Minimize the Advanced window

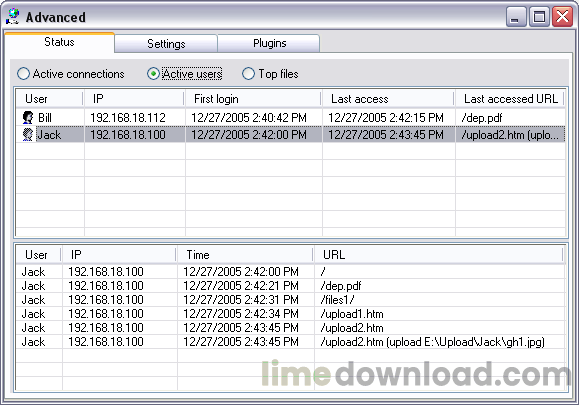[516, 17]
